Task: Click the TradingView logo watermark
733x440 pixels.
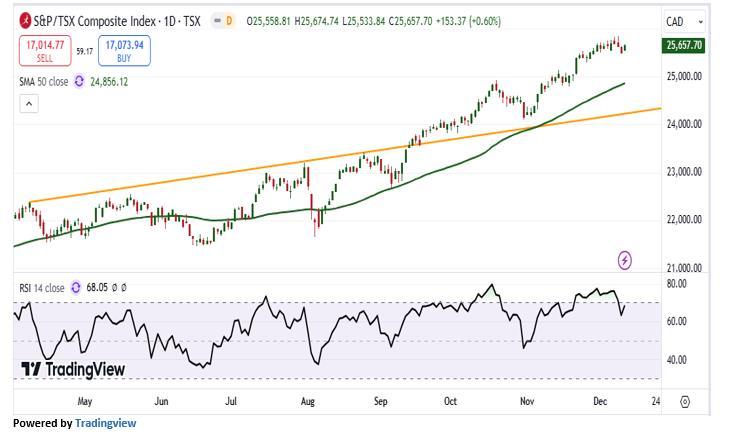Action: tap(73, 369)
